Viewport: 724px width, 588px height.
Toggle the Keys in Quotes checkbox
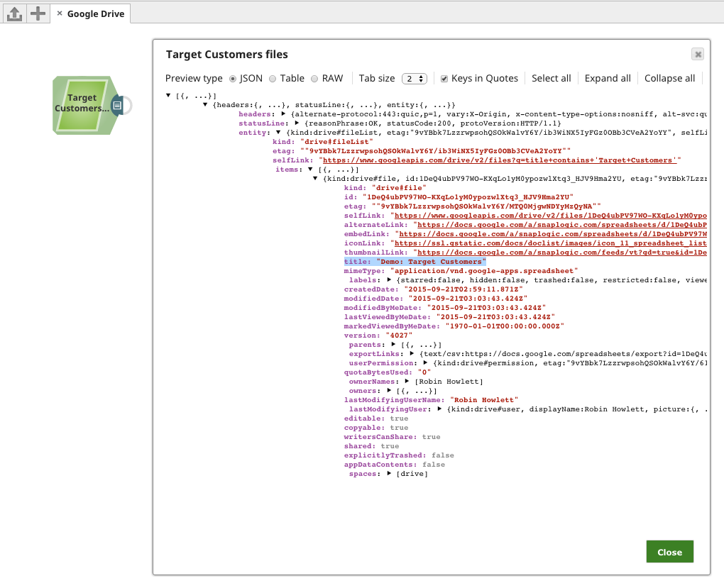coord(444,79)
